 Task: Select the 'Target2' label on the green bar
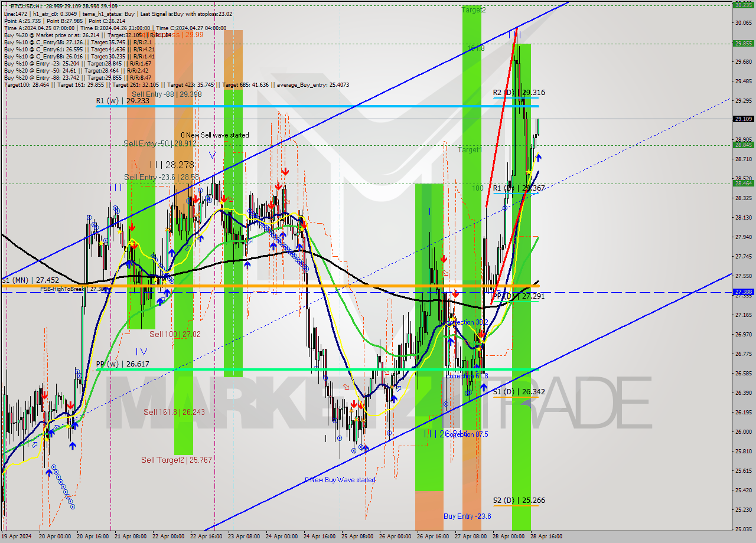tap(474, 10)
